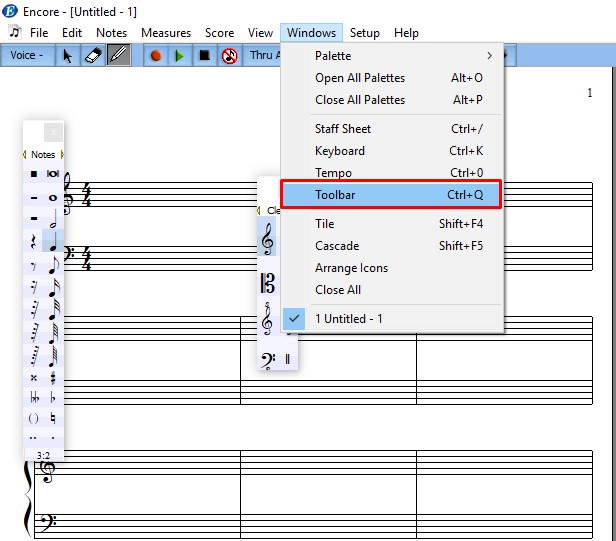Select the double sharp accidental

[34, 378]
